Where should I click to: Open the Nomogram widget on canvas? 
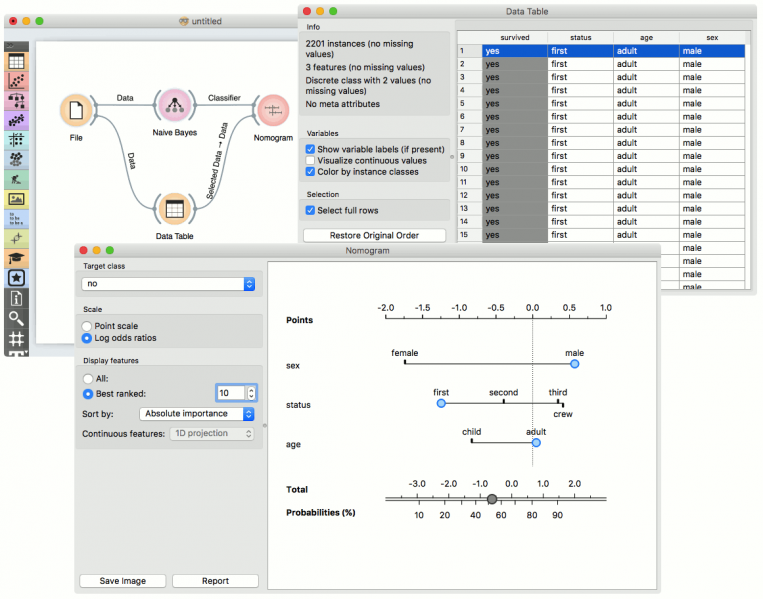[272, 110]
